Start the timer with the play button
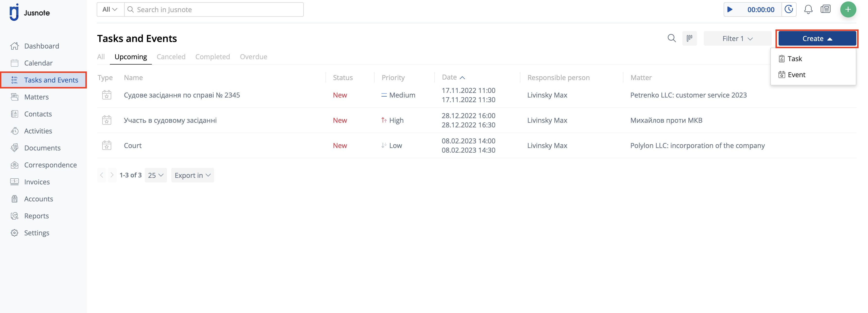 click(730, 9)
